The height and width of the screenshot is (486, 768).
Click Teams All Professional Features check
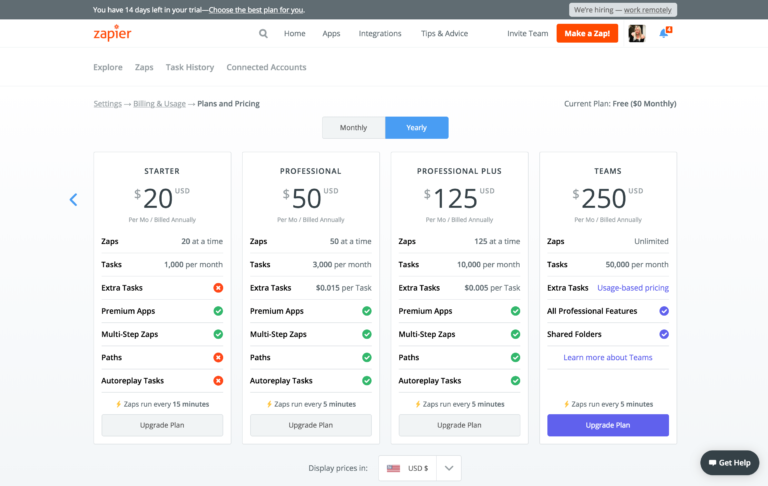click(664, 311)
